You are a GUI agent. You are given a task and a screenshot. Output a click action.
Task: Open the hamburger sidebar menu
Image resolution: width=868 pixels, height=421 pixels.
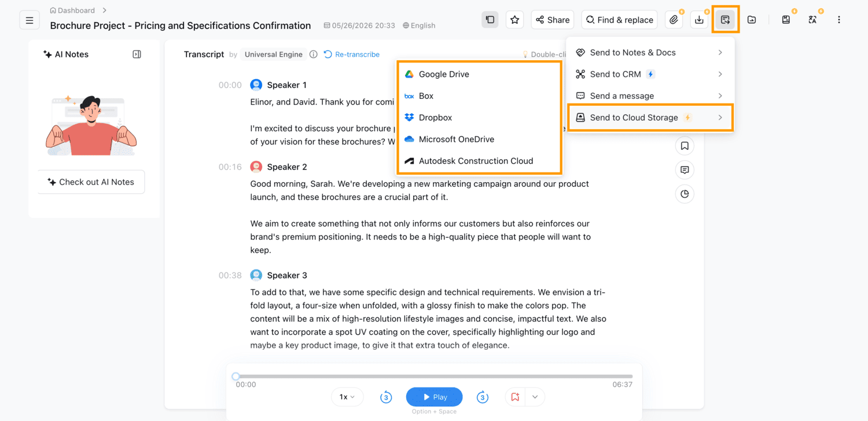(x=30, y=20)
